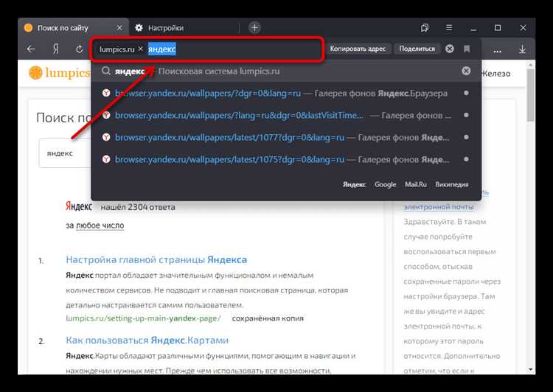Image resolution: width=553 pixels, height=392 pixels.
Task: Open a new tab with the plus button
Action: coord(254,28)
